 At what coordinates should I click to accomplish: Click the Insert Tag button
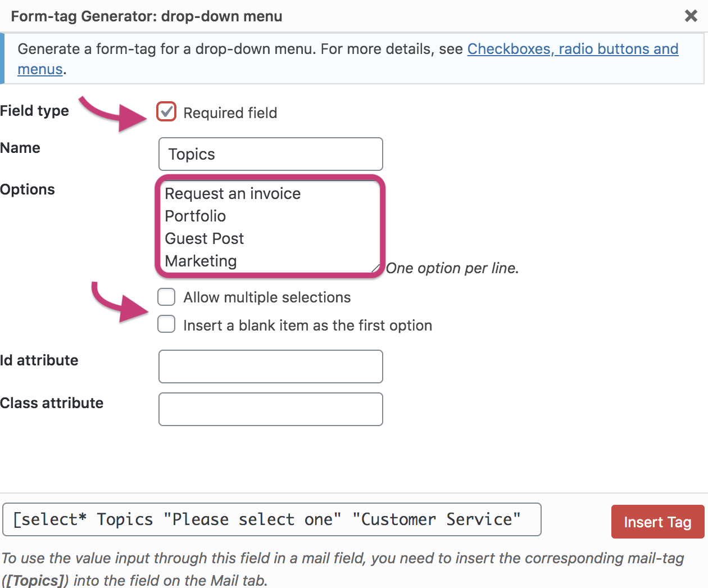tap(657, 522)
